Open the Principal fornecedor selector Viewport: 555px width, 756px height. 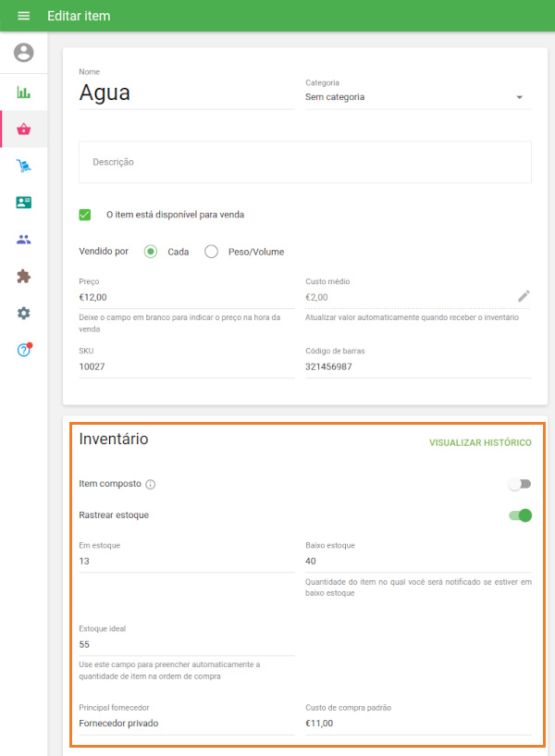click(186, 724)
